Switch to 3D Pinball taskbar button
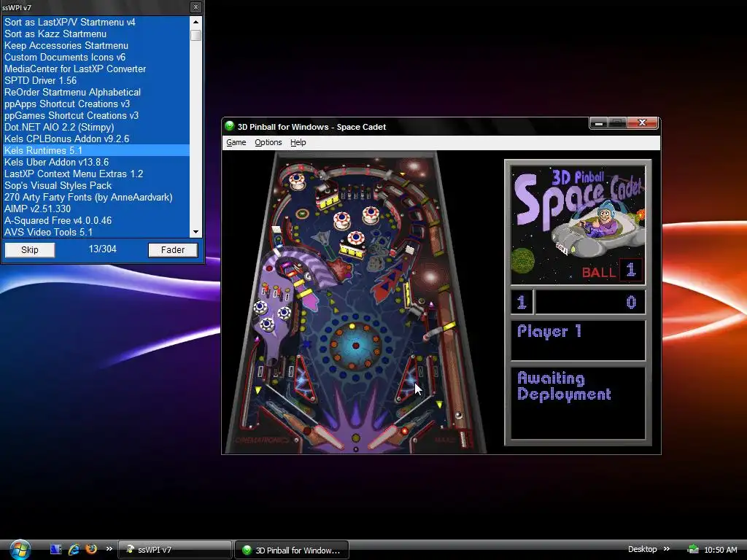Screen dimensions: 747x560 point(292,550)
